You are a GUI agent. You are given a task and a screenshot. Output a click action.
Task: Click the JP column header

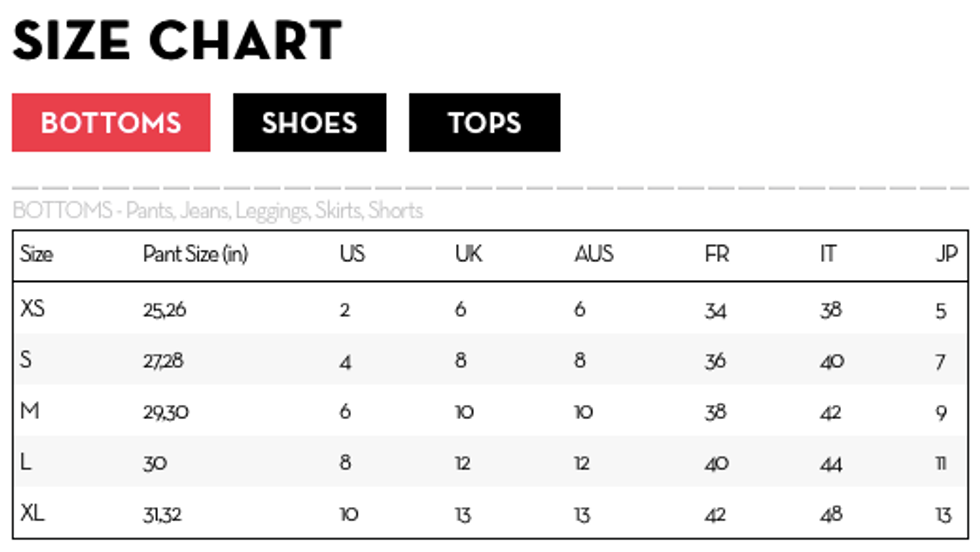946,254
